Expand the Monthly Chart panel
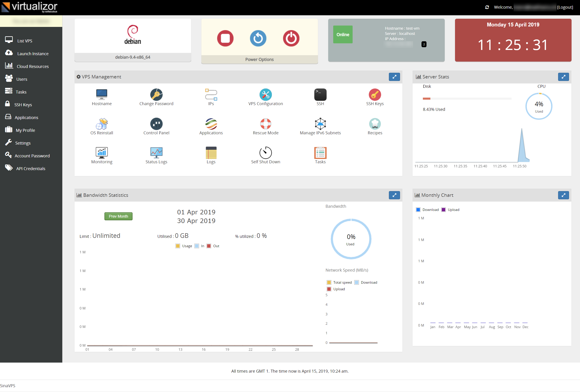Viewport: 580px width, 392px height. click(563, 195)
